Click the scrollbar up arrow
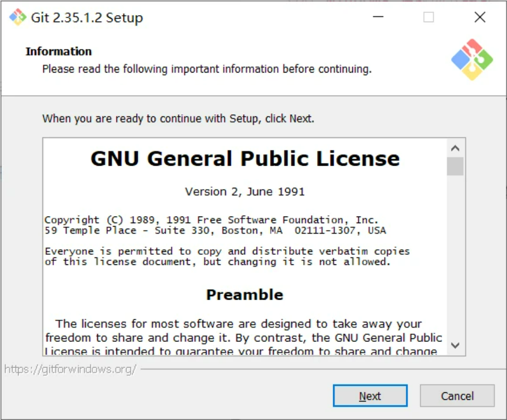Screen dimensions: 507x420 point(454,147)
